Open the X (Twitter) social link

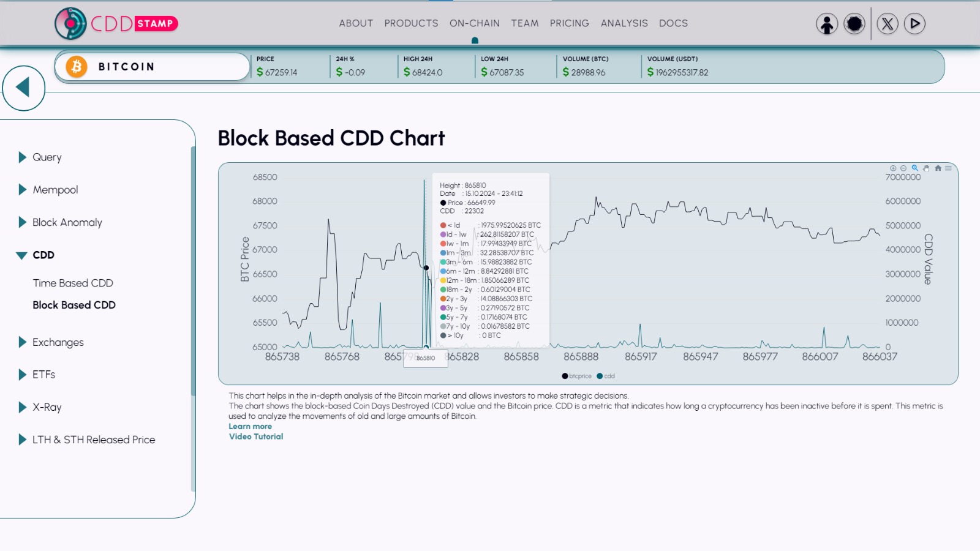[888, 24]
